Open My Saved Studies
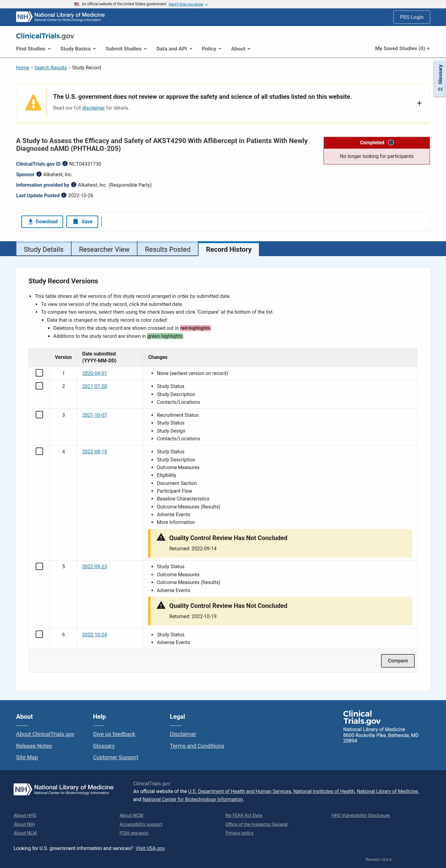446x868 pixels. (402, 49)
